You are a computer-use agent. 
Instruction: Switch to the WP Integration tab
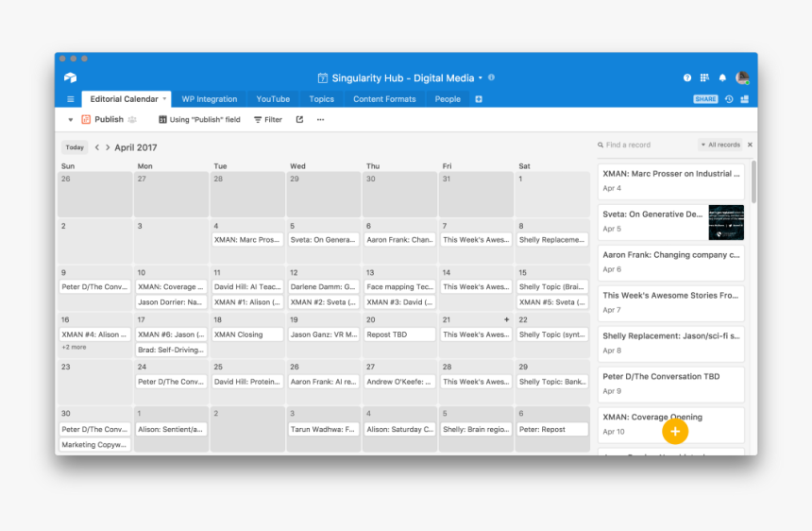pyautogui.click(x=210, y=99)
